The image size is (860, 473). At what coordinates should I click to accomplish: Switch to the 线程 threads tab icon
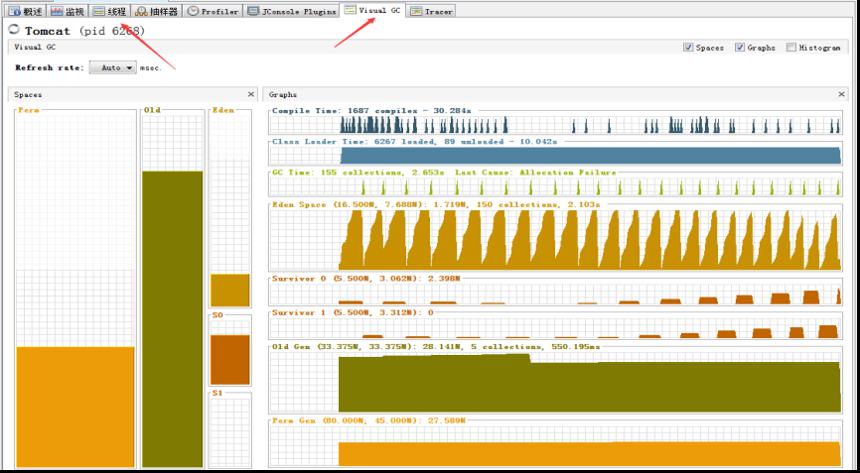click(99, 11)
